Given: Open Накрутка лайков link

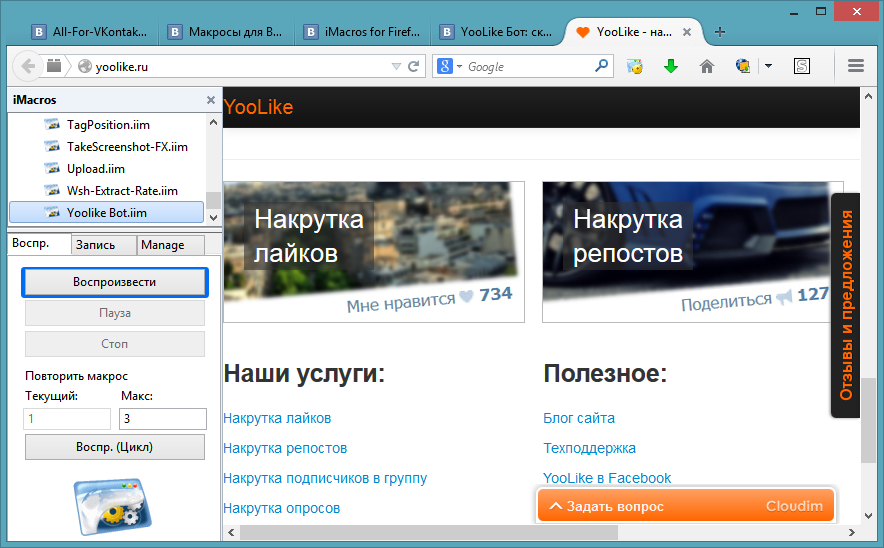Looking at the screenshot, I should click(277, 418).
